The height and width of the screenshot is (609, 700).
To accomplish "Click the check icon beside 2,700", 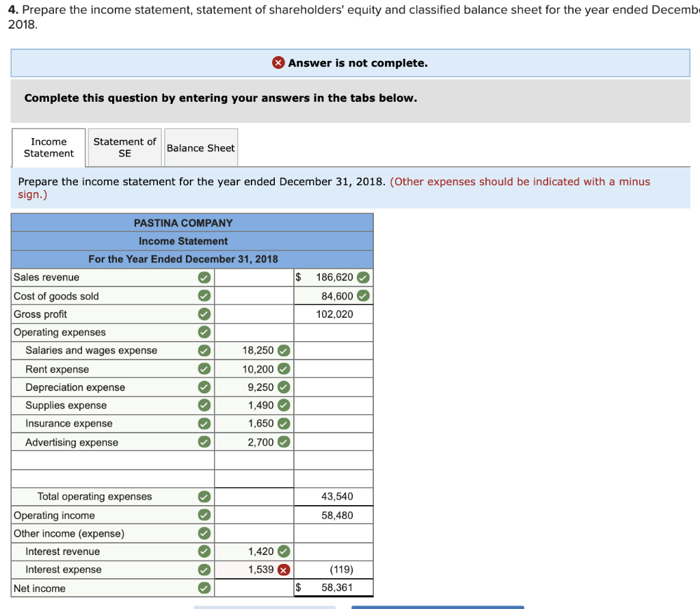I will coord(284,442).
